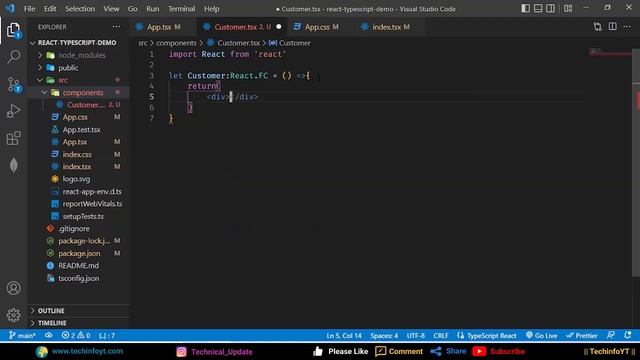Open the Selection menu
This screenshot has height=360, width=640.
(80, 9)
